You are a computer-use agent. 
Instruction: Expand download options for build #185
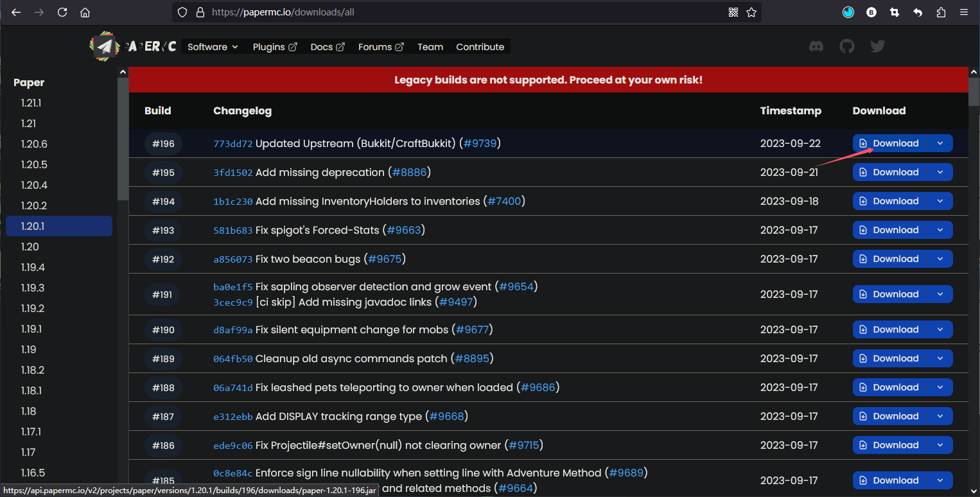coord(941,480)
